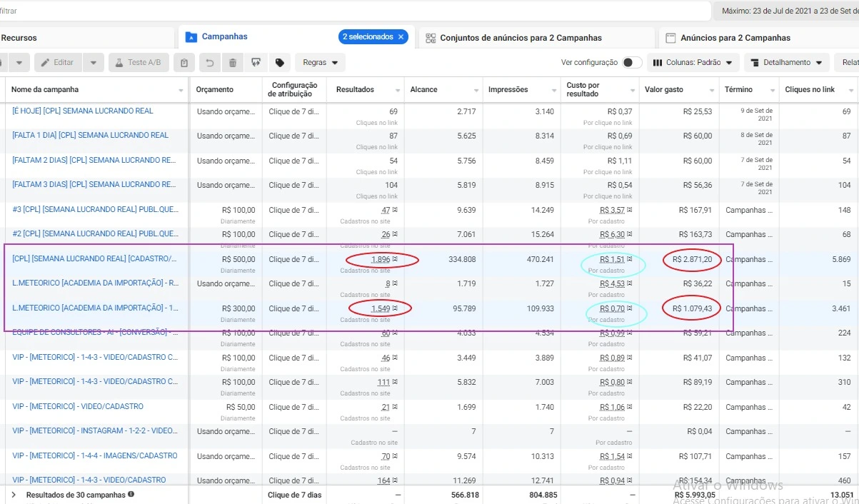859x504 pixels.
Task: Click the ad sets grid icon in Conjuntos tab
Action: [431, 38]
